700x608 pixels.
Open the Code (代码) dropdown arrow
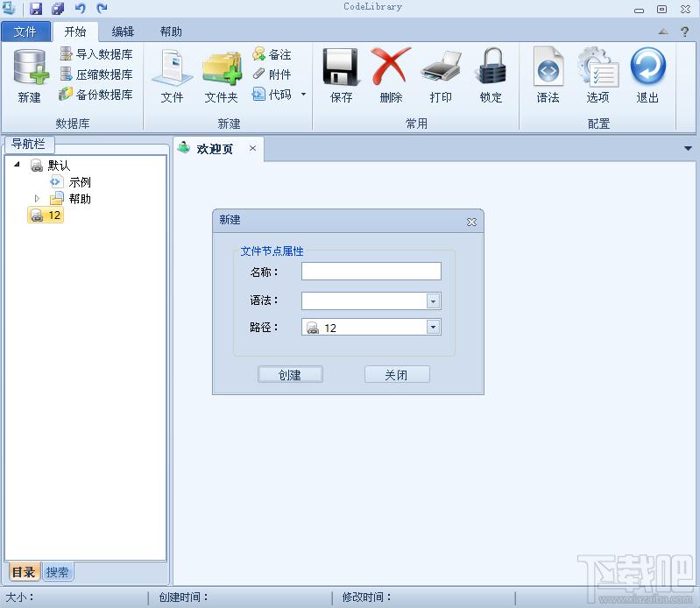304,95
